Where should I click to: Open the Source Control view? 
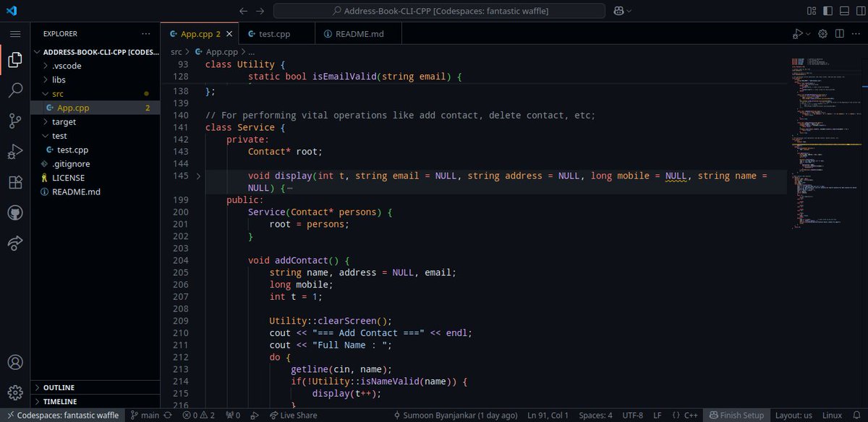pyautogui.click(x=15, y=121)
